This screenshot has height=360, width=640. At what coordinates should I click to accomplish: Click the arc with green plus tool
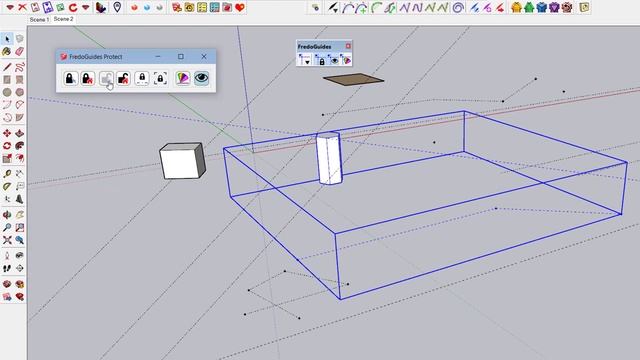click(361, 7)
